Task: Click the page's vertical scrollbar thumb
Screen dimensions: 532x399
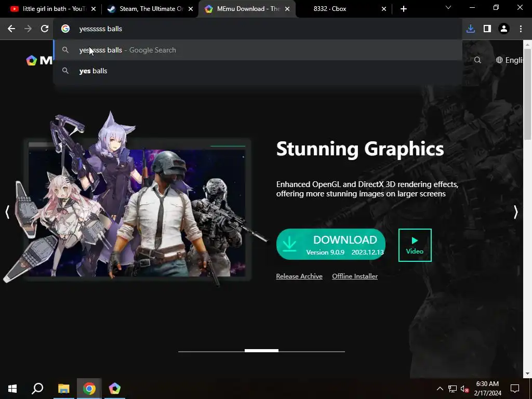Action: 527,94
